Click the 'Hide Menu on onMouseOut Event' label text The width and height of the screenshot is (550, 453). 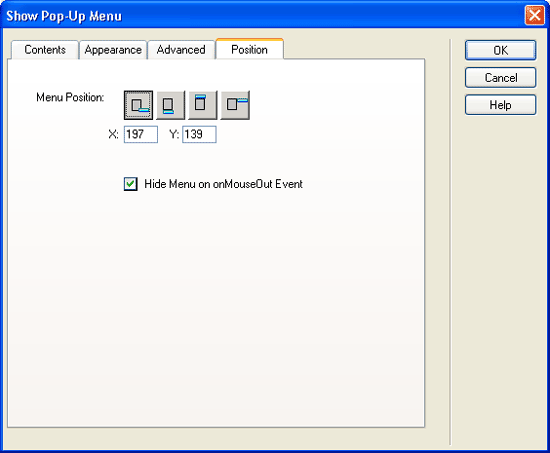tap(223, 184)
